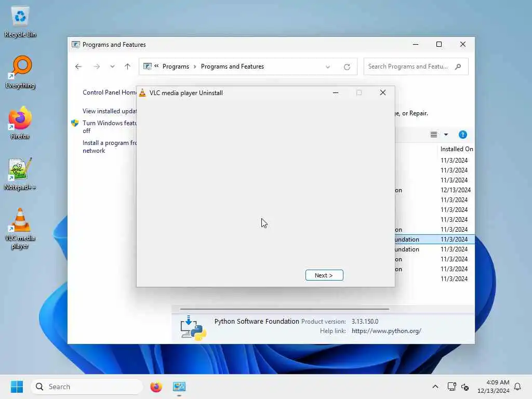The height and width of the screenshot is (399, 532).
Task: Click the Programs breadcrumb in address bar
Action: click(176, 66)
